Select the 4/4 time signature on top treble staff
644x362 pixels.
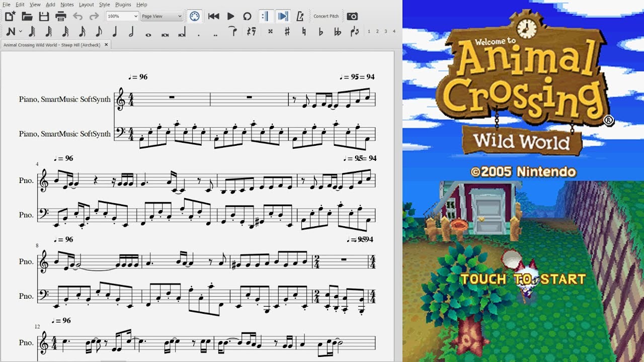click(131, 99)
